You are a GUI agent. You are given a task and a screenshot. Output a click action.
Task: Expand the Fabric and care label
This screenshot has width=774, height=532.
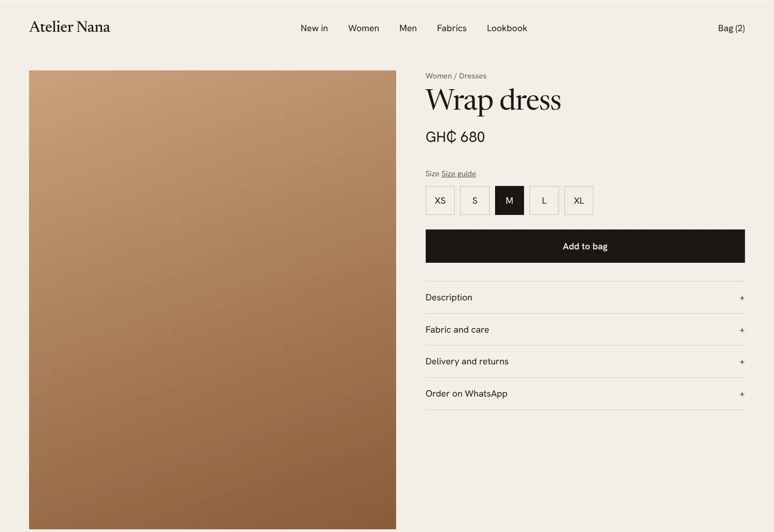coord(457,329)
